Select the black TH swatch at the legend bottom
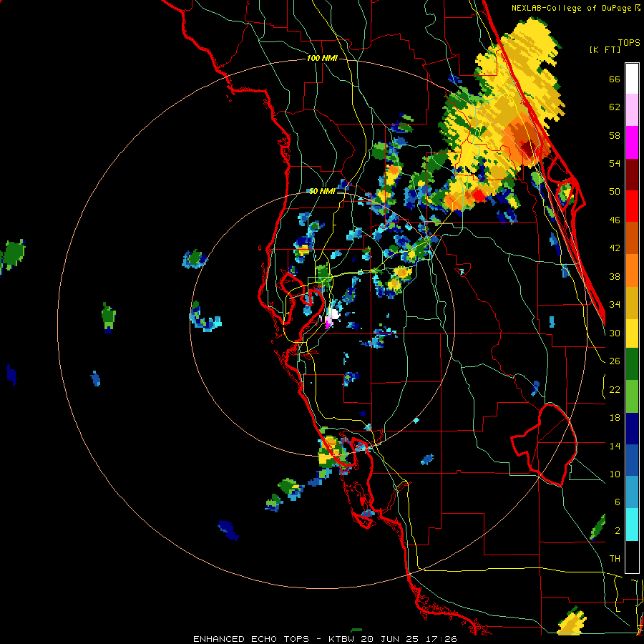Image resolution: width=644 pixels, height=644 pixels. [632, 557]
